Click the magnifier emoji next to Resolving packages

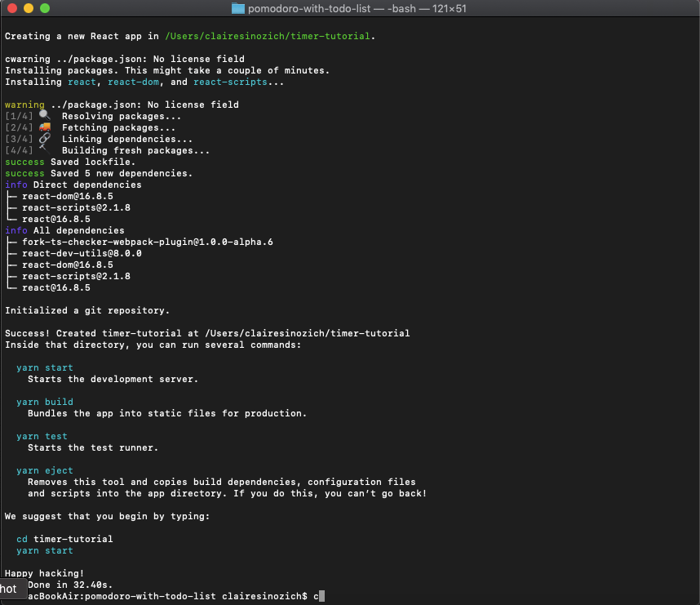[x=44, y=114]
